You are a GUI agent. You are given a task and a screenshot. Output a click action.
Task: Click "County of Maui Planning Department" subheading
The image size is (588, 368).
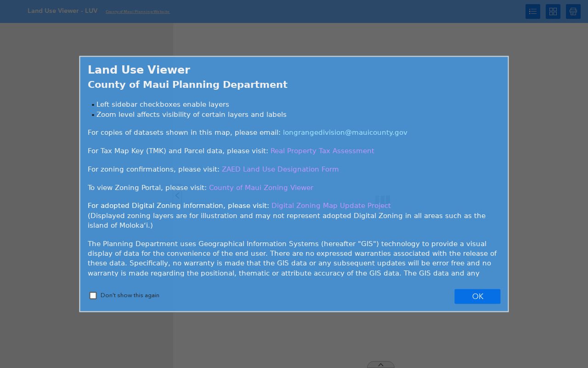[187, 85]
